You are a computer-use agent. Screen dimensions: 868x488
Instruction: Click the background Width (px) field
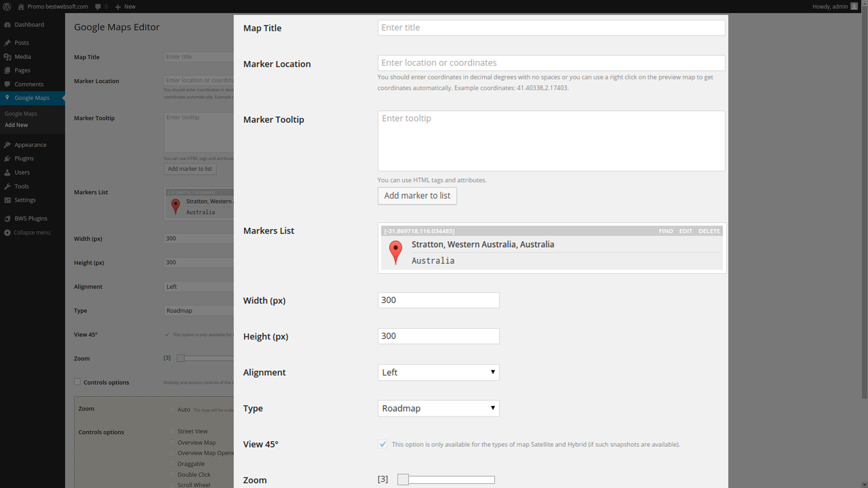click(199, 239)
